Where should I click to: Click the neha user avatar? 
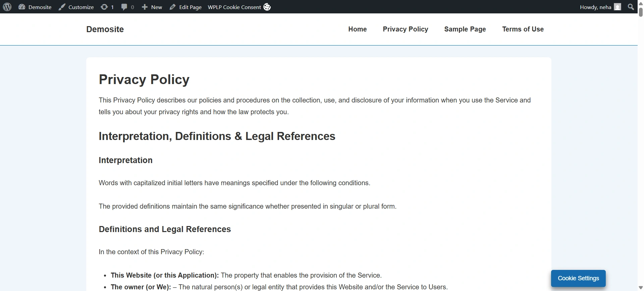pyautogui.click(x=618, y=7)
